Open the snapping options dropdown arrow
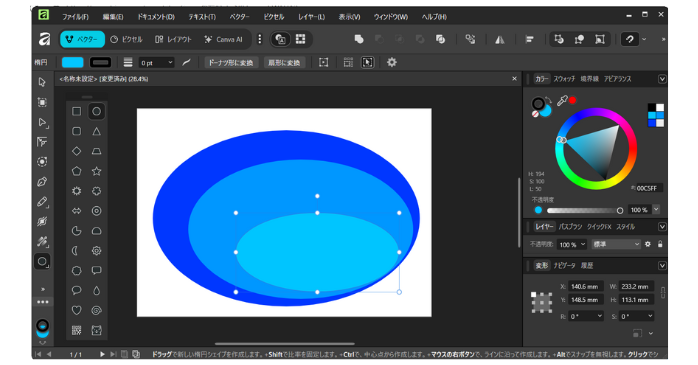Screen dimensions: 698x365 pyautogui.click(x=644, y=39)
